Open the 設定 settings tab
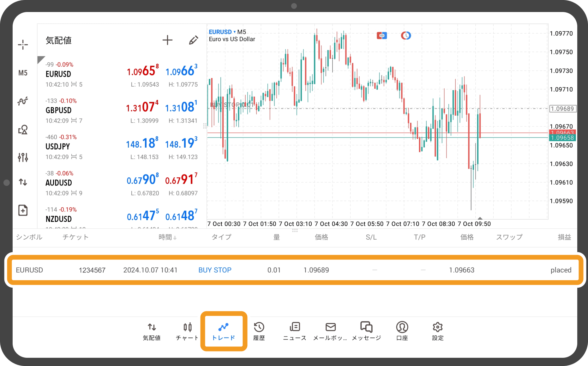The image size is (588, 366). pos(438,331)
